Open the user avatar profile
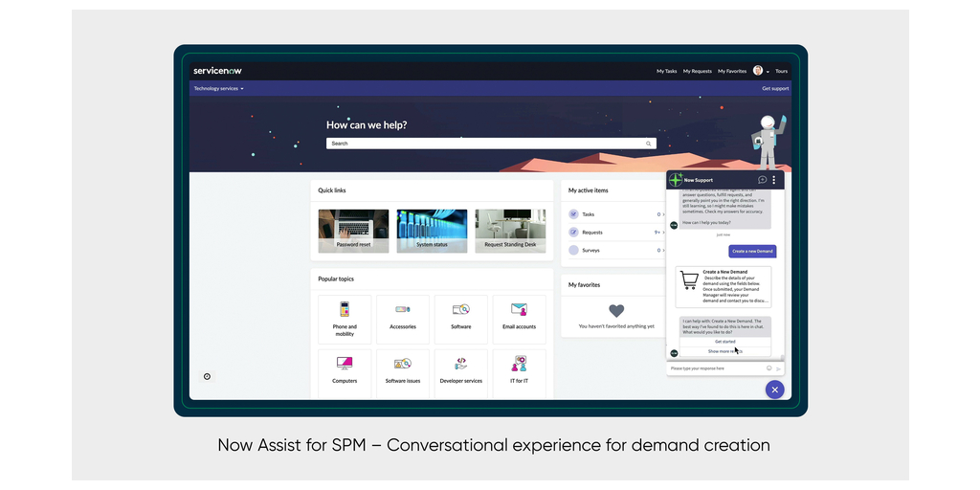The width and height of the screenshot is (980, 490). 758,71
